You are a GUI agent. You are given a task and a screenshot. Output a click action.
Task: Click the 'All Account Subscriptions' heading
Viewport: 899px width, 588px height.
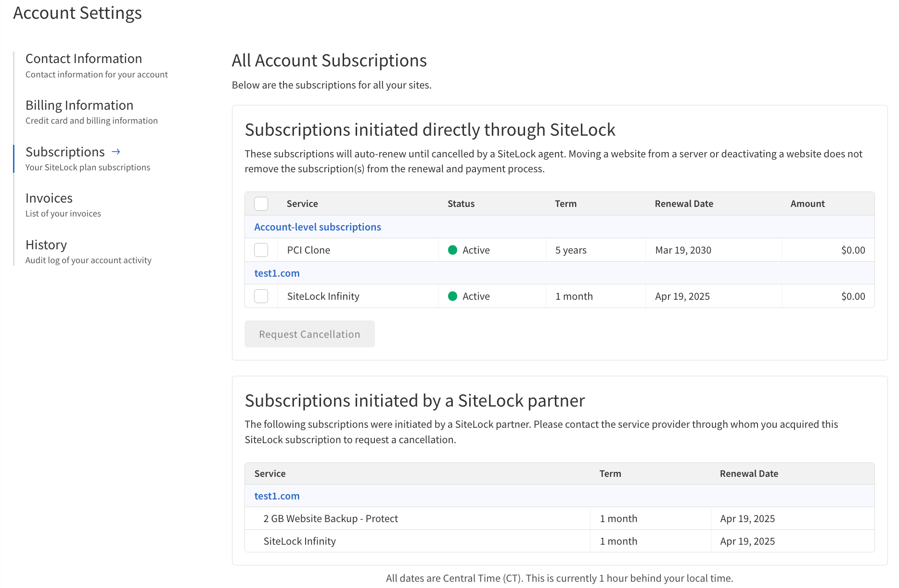pyautogui.click(x=329, y=61)
